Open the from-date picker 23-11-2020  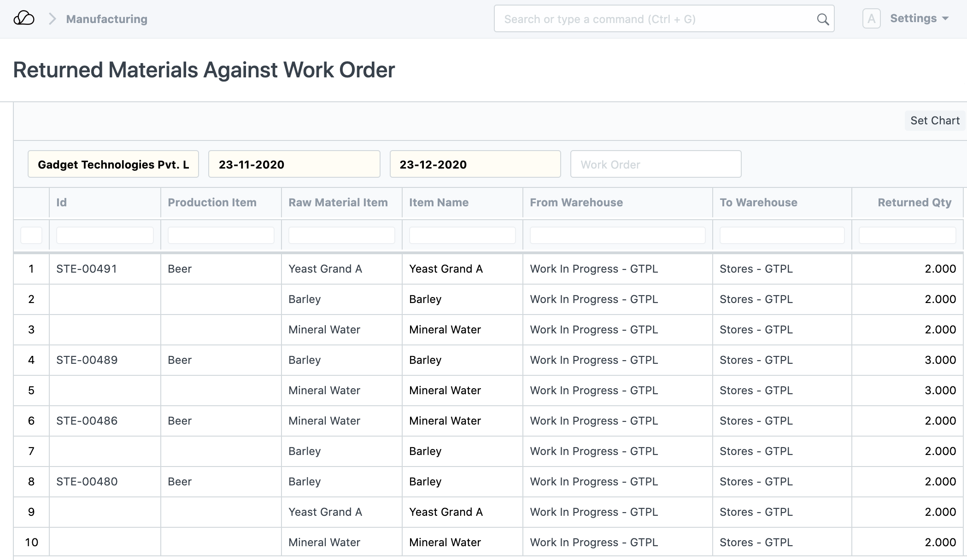[294, 164]
